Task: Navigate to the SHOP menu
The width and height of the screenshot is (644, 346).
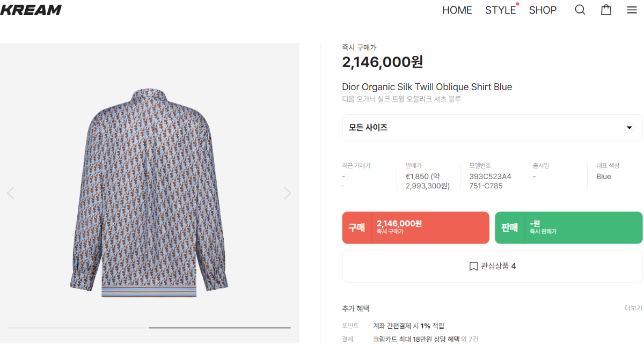Action: pyautogui.click(x=543, y=10)
